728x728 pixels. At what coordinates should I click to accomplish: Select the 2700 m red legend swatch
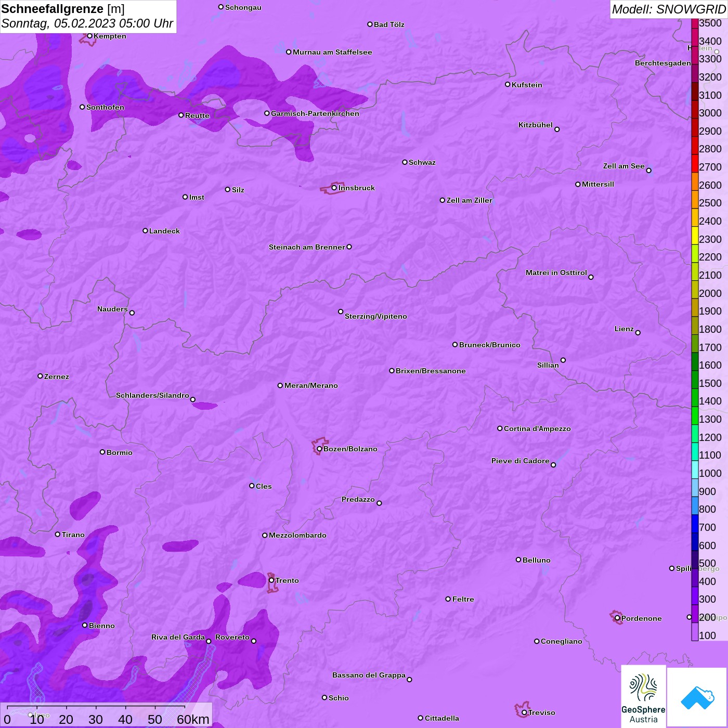695,163
